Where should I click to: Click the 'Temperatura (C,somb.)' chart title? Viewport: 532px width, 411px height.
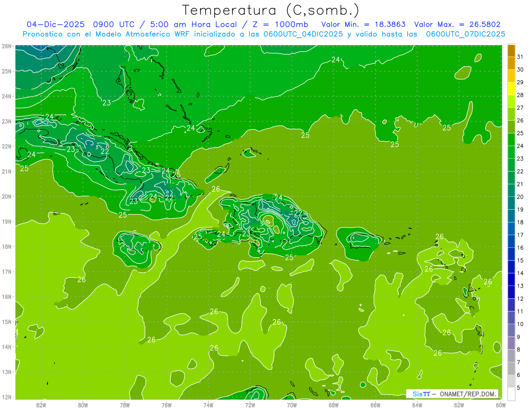coord(271,10)
